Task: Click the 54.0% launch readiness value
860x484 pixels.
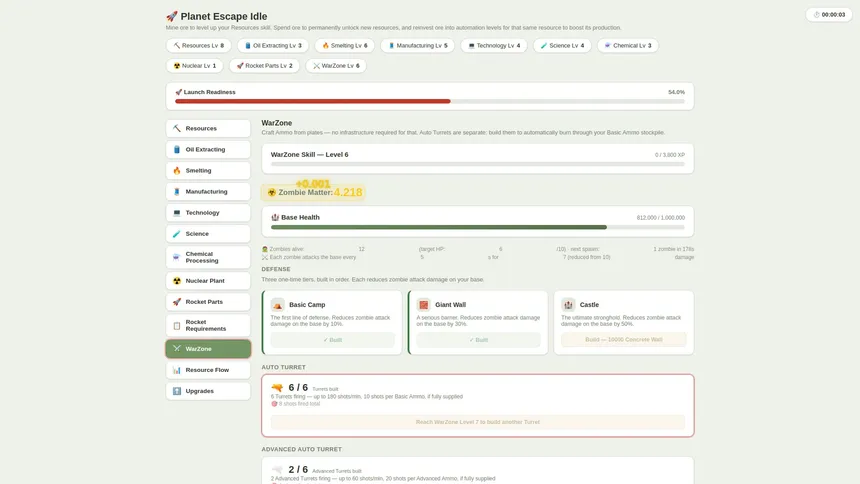Action: click(676, 92)
